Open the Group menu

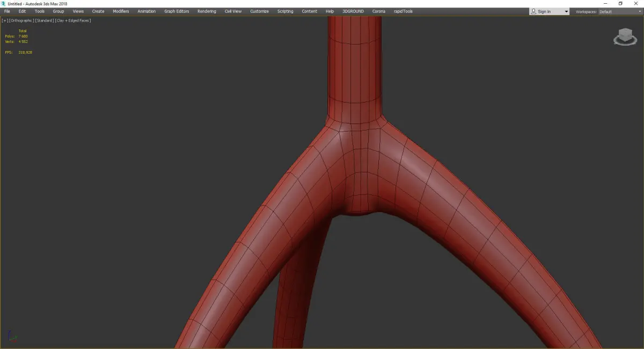(x=58, y=11)
